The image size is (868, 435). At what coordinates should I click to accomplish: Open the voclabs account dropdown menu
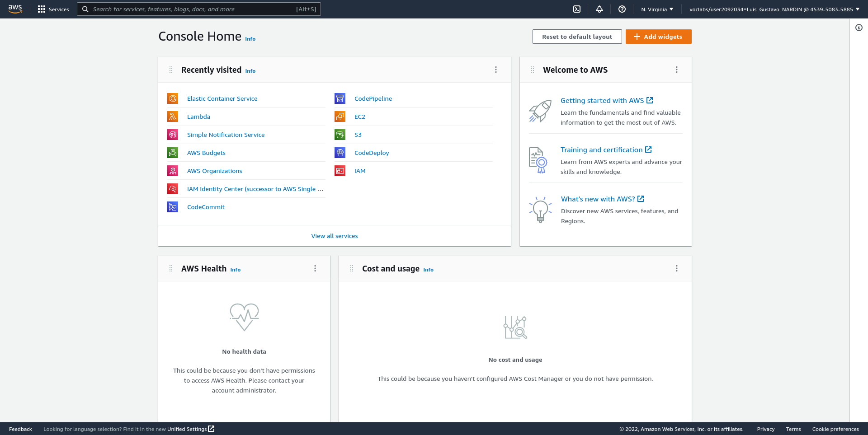coord(774,9)
